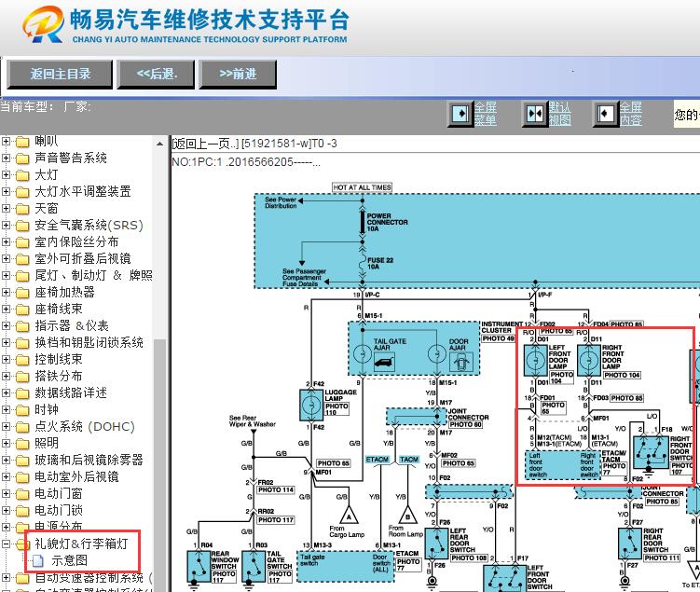Click the folder icon beside 大灯
The width and height of the screenshot is (700, 592).
pyautogui.click(x=21, y=175)
